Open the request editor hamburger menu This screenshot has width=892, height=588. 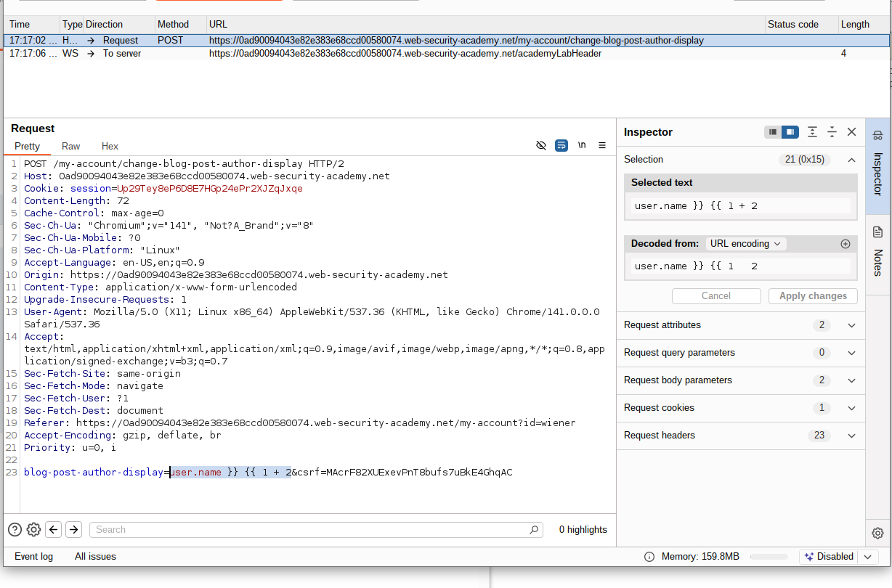coord(602,145)
